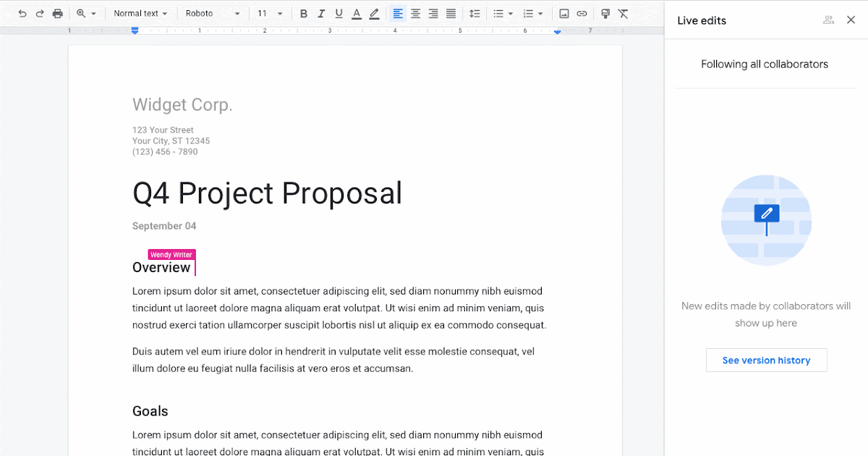
Task: Click the collaborators people icon
Action: pyautogui.click(x=829, y=20)
